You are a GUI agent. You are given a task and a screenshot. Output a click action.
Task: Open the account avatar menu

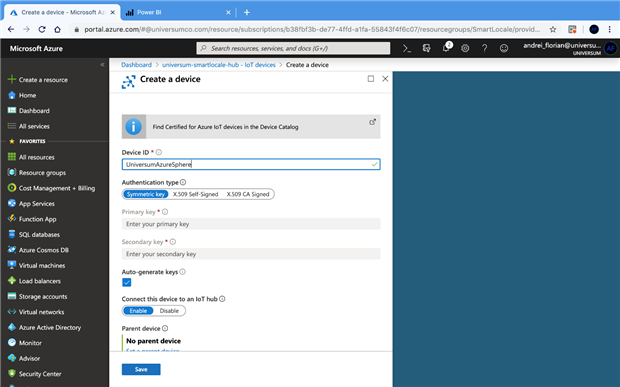tap(611, 49)
